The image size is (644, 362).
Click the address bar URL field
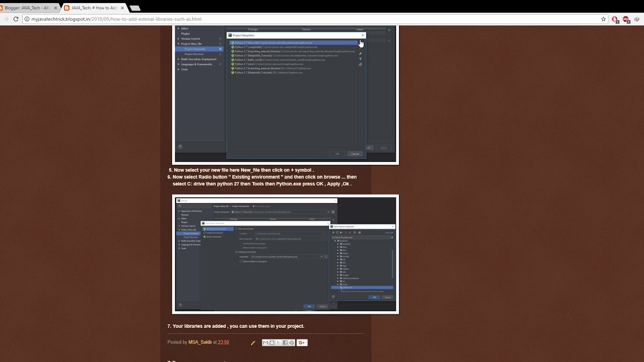click(312, 19)
